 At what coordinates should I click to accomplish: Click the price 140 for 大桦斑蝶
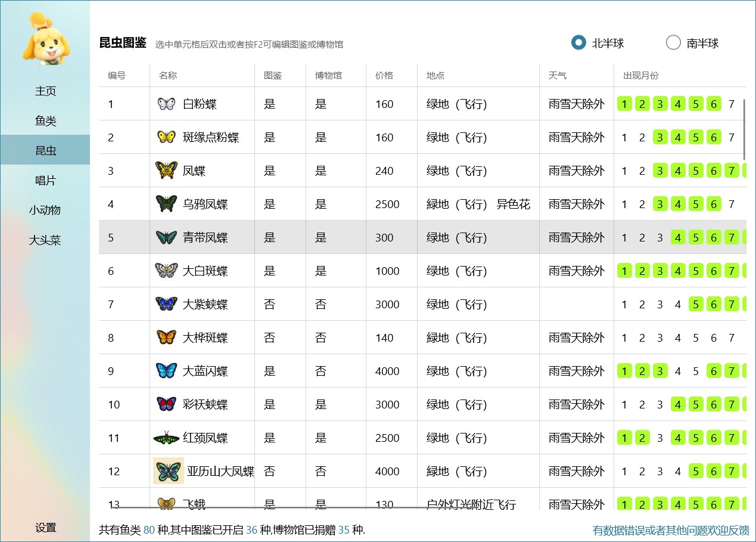[x=384, y=338]
